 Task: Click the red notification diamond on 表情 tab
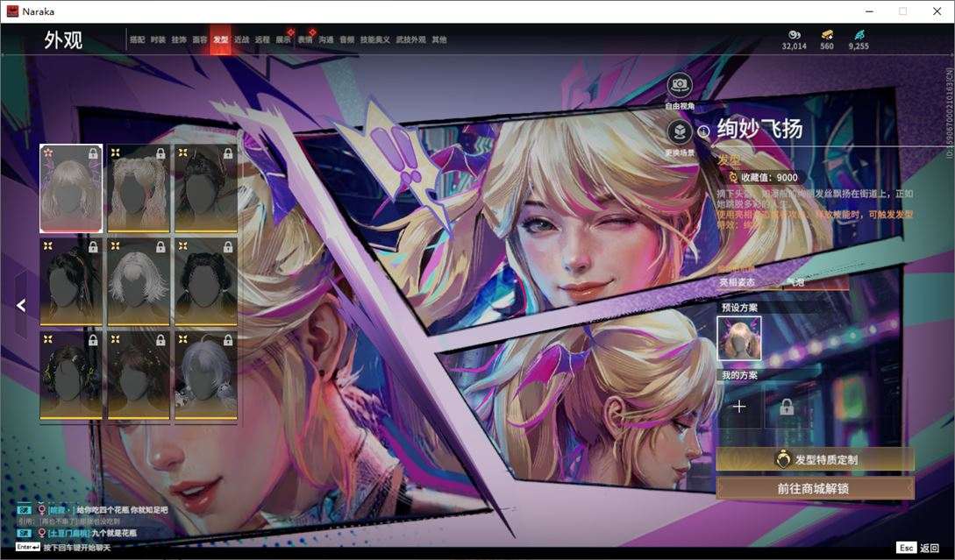tap(312, 32)
